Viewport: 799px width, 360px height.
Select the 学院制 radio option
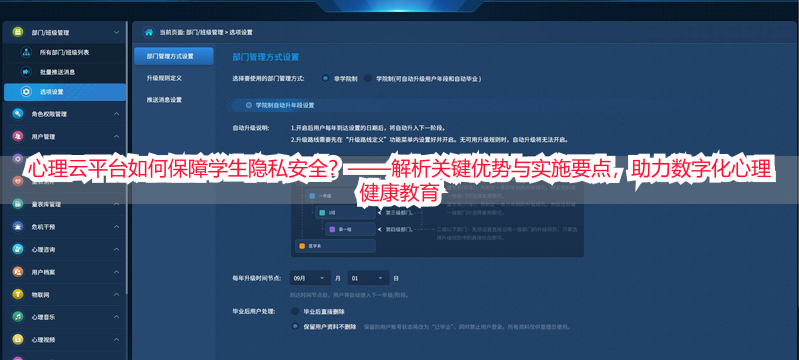click(367, 79)
